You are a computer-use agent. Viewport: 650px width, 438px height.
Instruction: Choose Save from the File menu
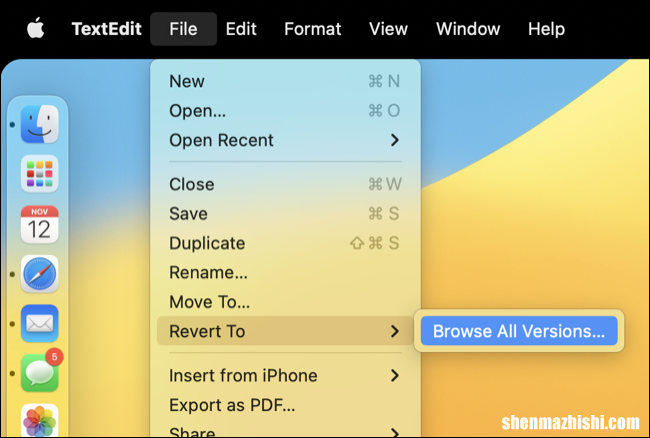285,213
